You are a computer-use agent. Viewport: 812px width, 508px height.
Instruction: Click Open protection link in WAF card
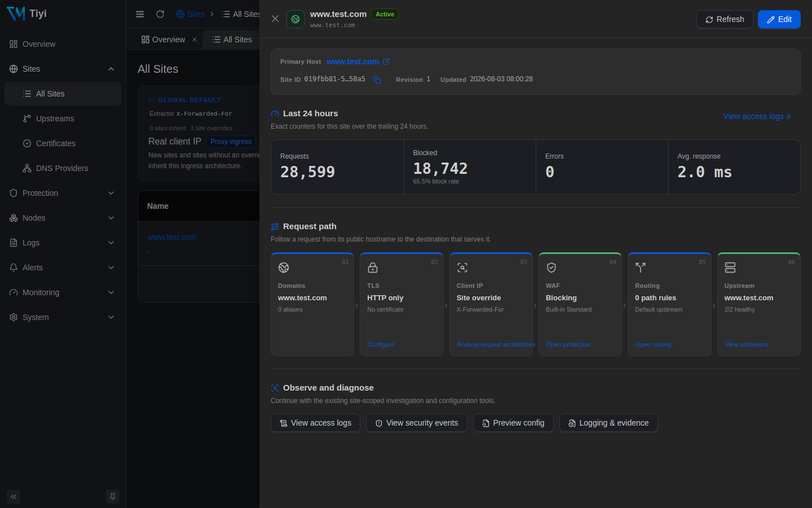(x=568, y=344)
